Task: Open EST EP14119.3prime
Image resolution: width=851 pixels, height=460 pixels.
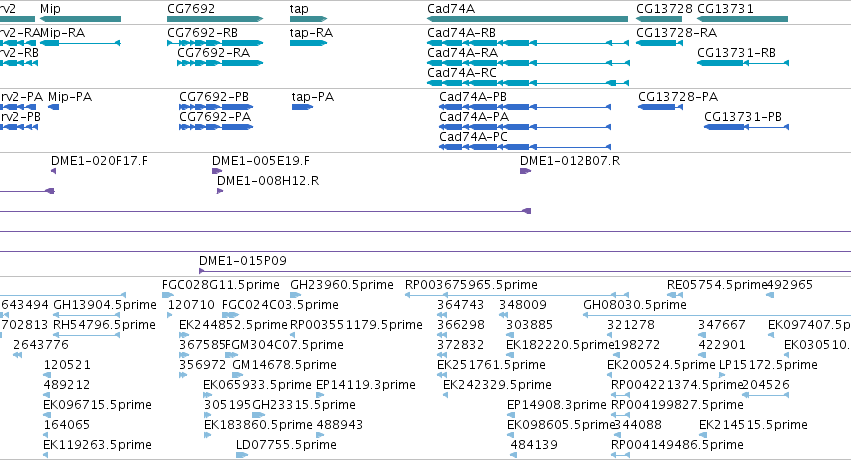Action: [x=319, y=395]
